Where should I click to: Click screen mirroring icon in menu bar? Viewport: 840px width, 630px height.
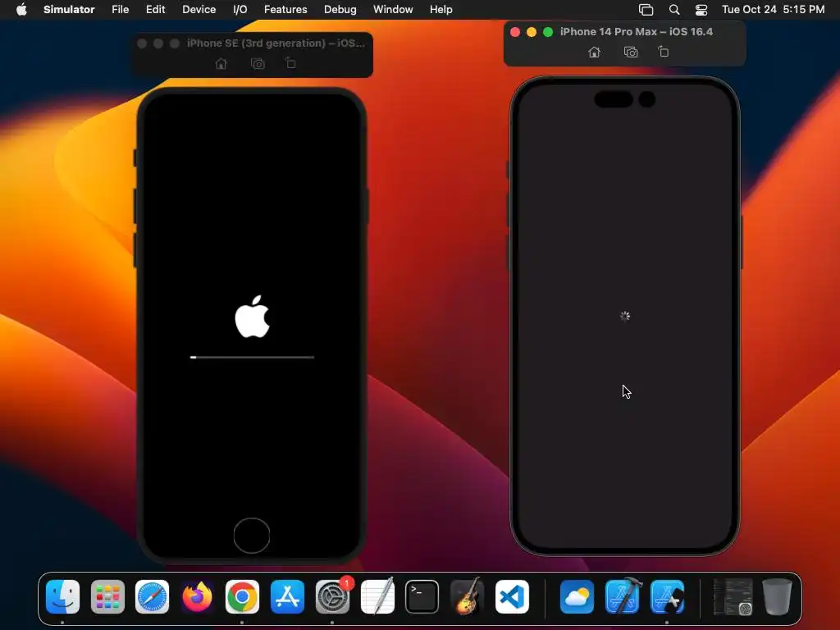(x=646, y=10)
